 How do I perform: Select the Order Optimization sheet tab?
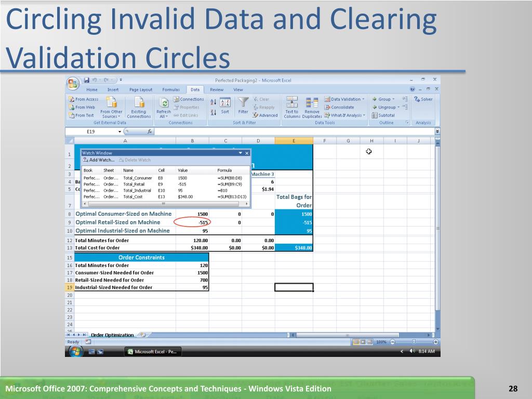click(x=112, y=335)
